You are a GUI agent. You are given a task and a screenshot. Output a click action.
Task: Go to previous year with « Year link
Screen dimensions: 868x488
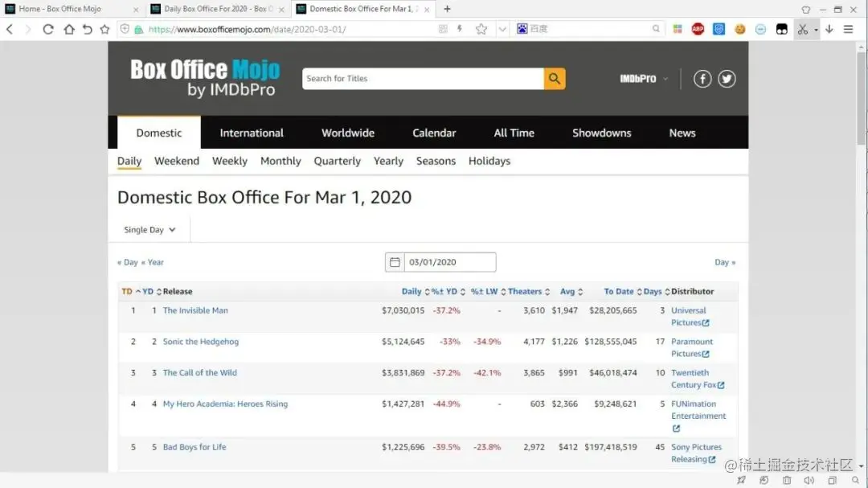pos(152,262)
